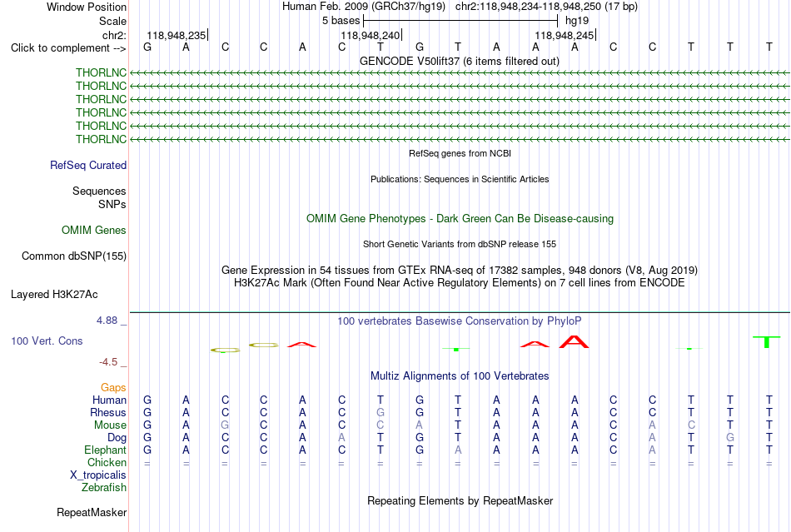Viewport: 791px width, 532px height.
Task: Click the 'Elephant' species label
Action: pyautogui.click(x=106, y=450)
